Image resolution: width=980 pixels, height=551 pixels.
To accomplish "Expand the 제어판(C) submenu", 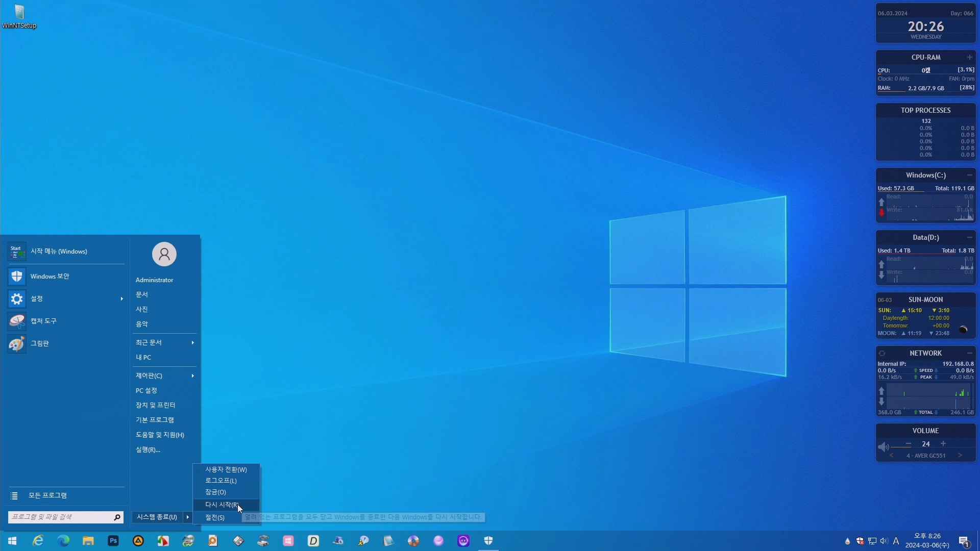I will 192,376.
